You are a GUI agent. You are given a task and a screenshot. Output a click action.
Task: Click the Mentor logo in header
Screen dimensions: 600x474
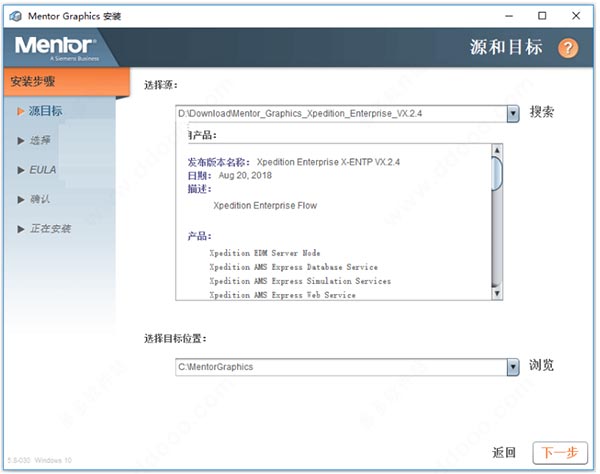coord(57,48)
